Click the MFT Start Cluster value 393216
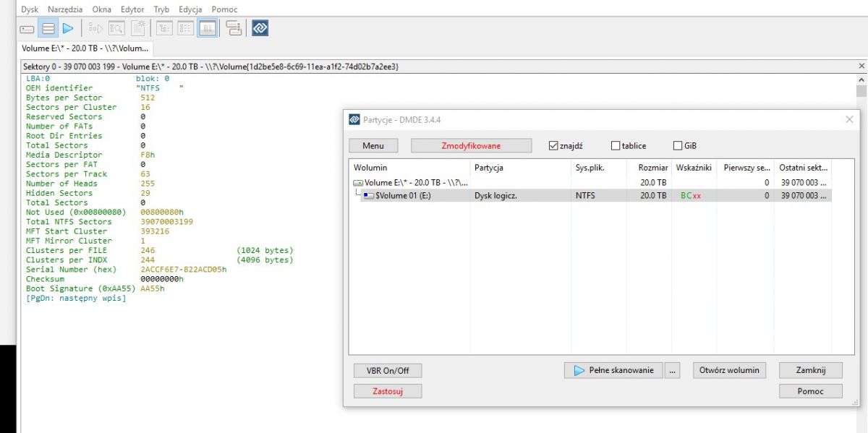This screenshot has width=868, height=433. pyautogui.click(x=155, y=231)
